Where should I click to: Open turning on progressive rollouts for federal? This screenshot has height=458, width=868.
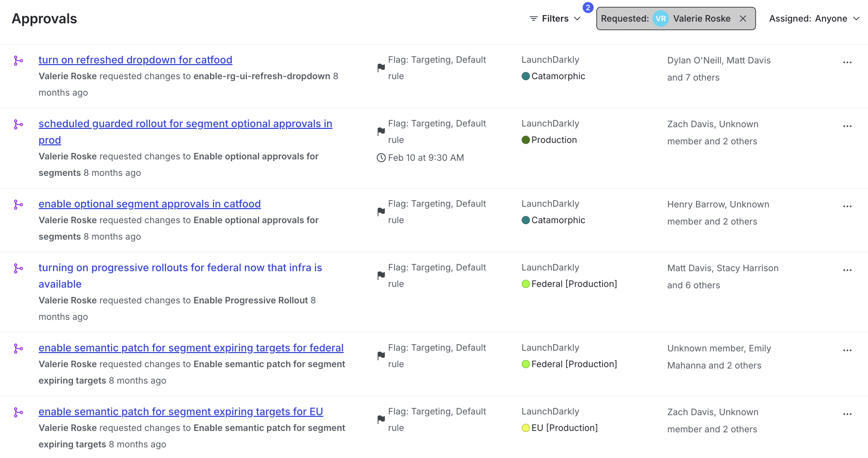pos(180,268)
